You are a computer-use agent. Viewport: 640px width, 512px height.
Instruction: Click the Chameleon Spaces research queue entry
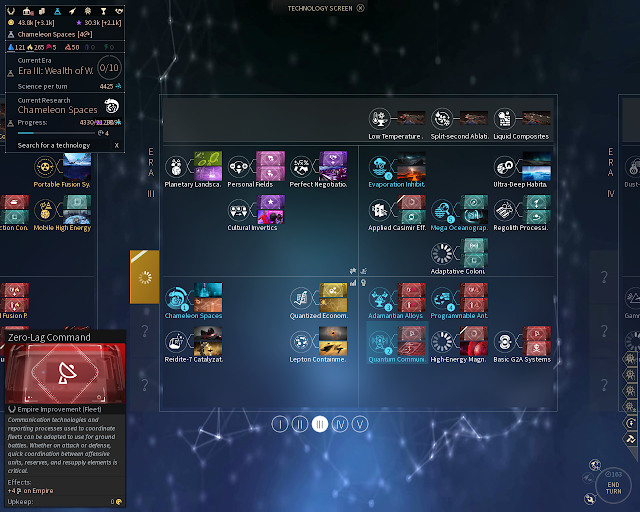click(x=55, y=34)
